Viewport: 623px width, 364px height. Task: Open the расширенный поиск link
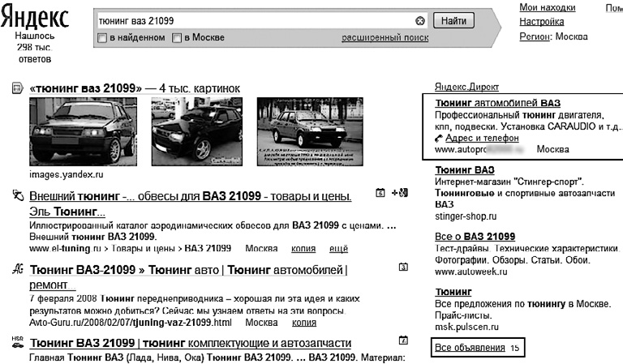point(385,38)
